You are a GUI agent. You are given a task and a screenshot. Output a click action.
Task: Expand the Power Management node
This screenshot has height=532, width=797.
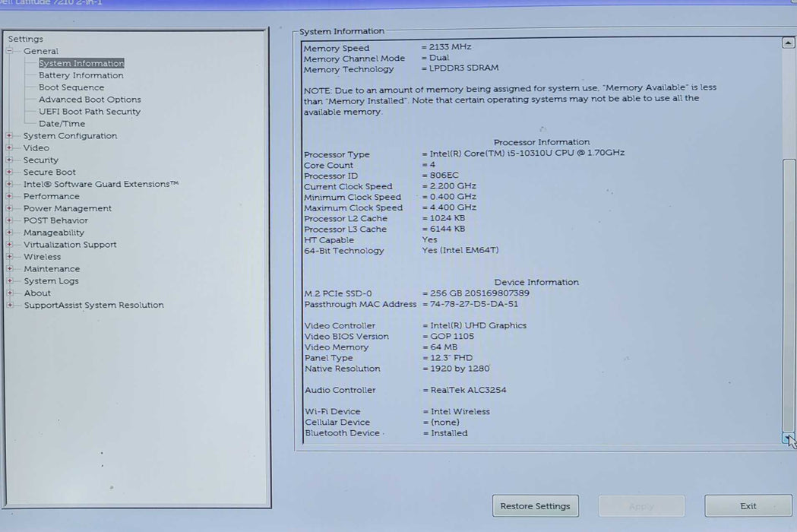(9, 208)
